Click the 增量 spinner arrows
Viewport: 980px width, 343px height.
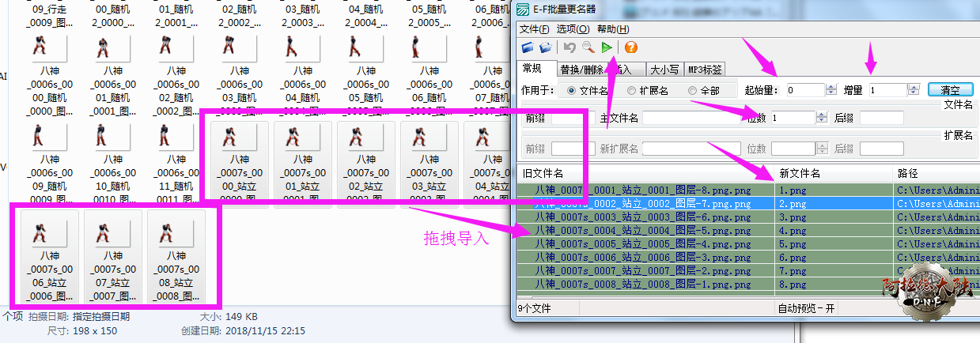(912, 90)
